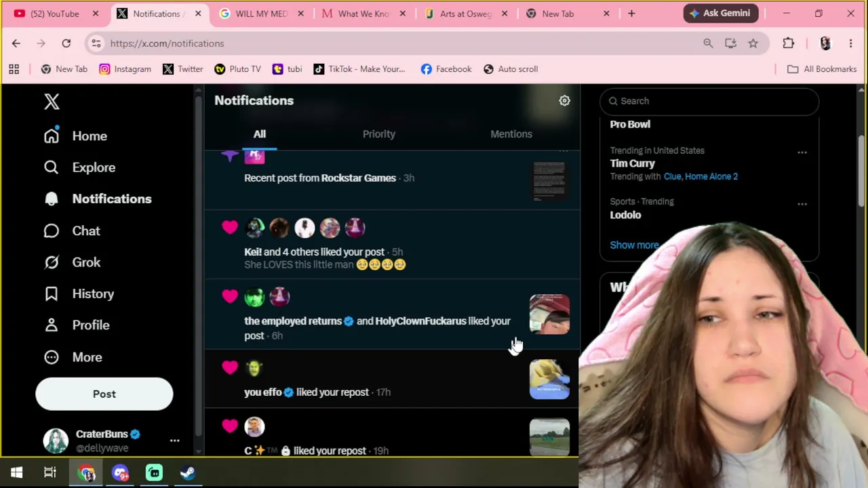Viewport: 868px width, 488px height.
Task: Open the Chrome profile avatar
Action: tap(825, 43)
